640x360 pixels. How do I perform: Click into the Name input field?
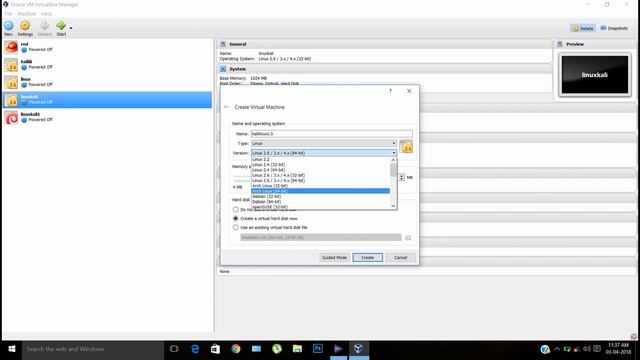pos(331,133)
